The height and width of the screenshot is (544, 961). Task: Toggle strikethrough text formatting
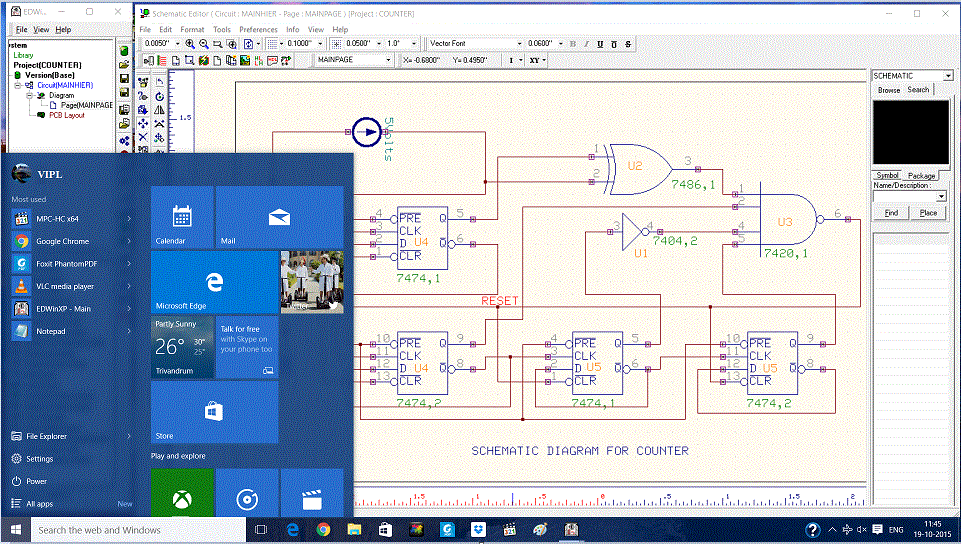click(x=628, y=44)
